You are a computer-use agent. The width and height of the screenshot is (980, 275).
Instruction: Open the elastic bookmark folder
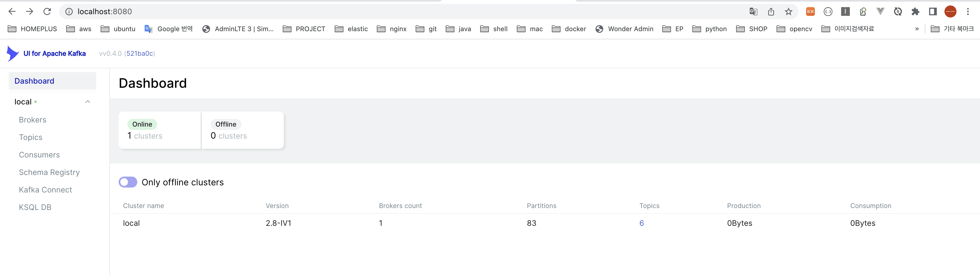click(x=351, y=29)
